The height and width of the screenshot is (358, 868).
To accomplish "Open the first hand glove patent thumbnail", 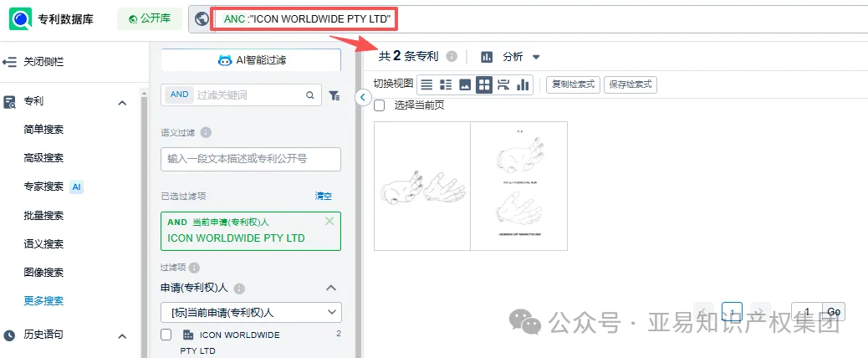I will [x=422, y=186].
